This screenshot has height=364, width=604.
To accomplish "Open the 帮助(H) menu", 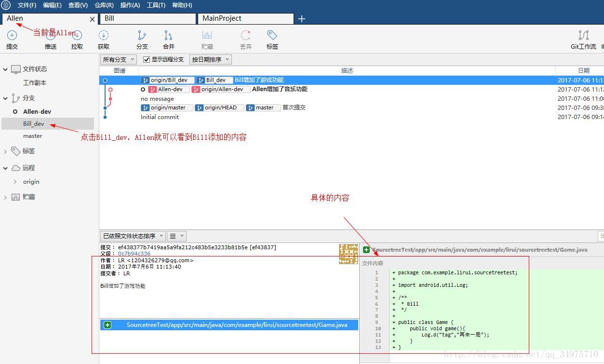I will 182,5.
